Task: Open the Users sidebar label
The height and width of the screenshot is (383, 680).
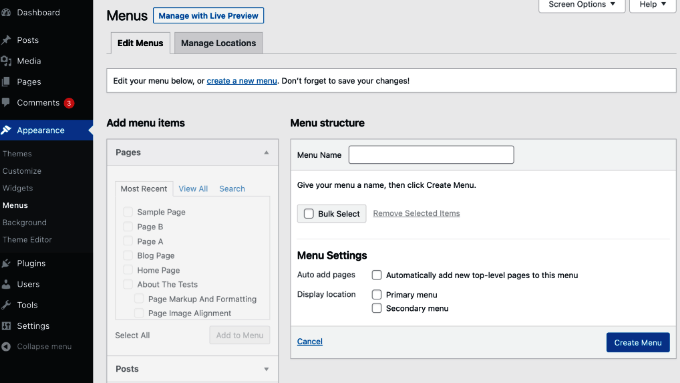Action: pos(28,284)
